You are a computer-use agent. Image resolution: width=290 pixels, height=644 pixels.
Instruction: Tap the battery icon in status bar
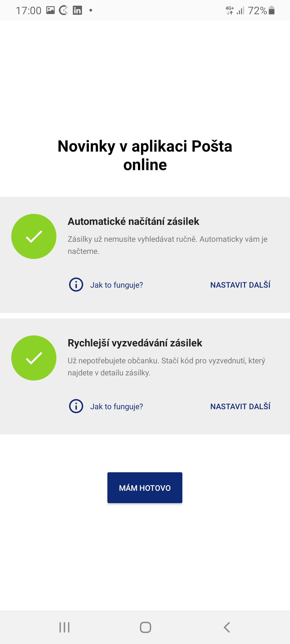click(x=272, y=10)
